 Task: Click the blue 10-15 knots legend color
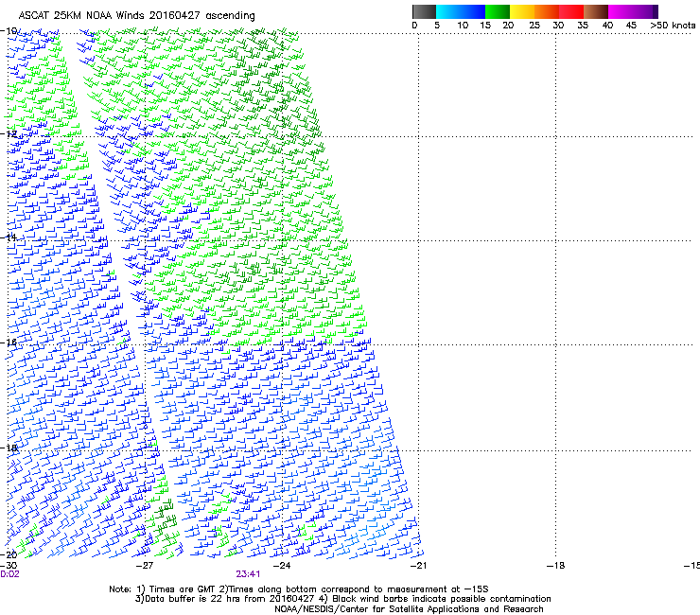pyautogui.click(x=473, y=11)
